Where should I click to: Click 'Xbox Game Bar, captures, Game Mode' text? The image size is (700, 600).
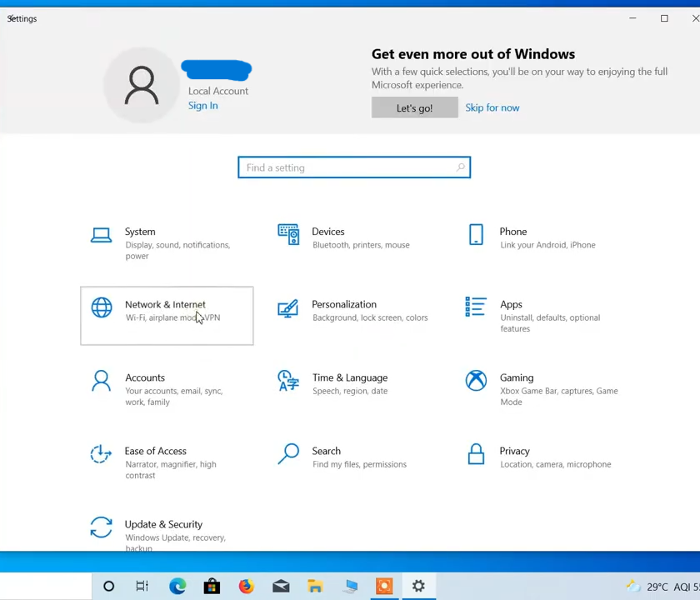559,397
